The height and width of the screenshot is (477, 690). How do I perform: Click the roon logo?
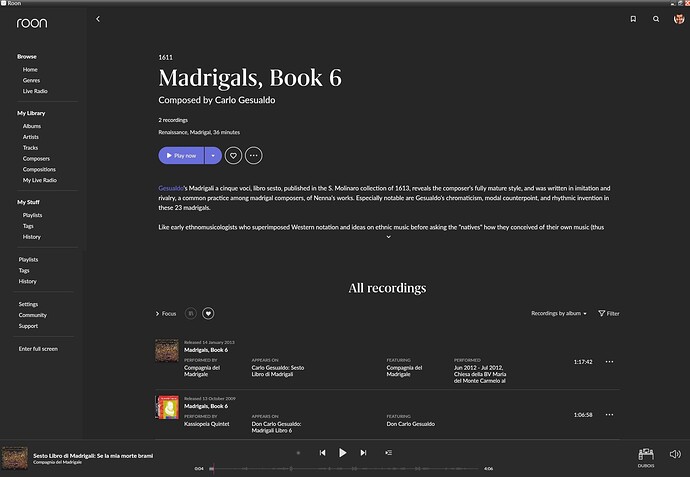point(32,23)
